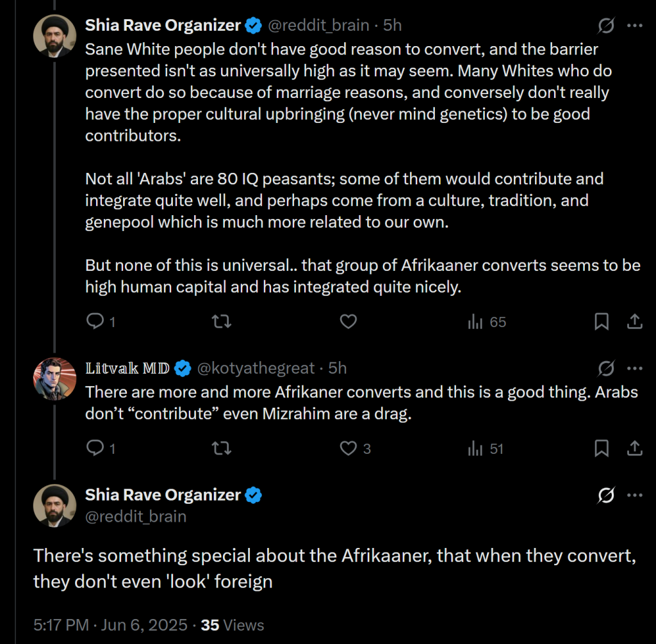Open the 5:17 PM Jun 6, 2025 timestamp
Screen dimensions: 656x644
pyautogui.click(x=111, y=625)
